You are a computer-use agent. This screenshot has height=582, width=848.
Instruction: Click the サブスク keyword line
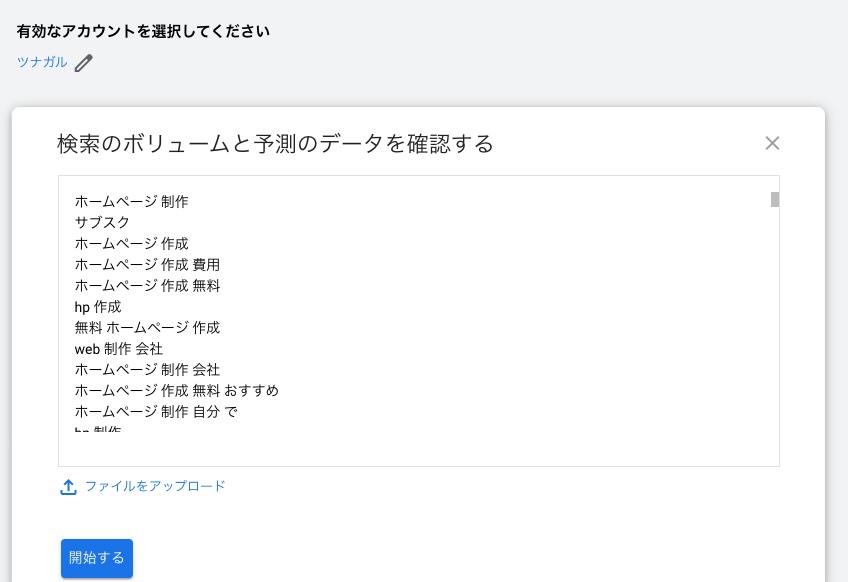pyautogui.click(x=102, y=222)
